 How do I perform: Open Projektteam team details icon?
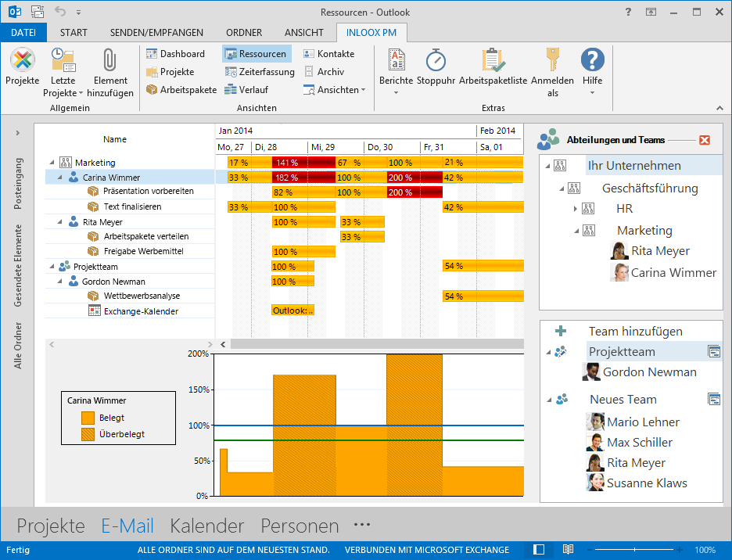(x=714, y=351)
